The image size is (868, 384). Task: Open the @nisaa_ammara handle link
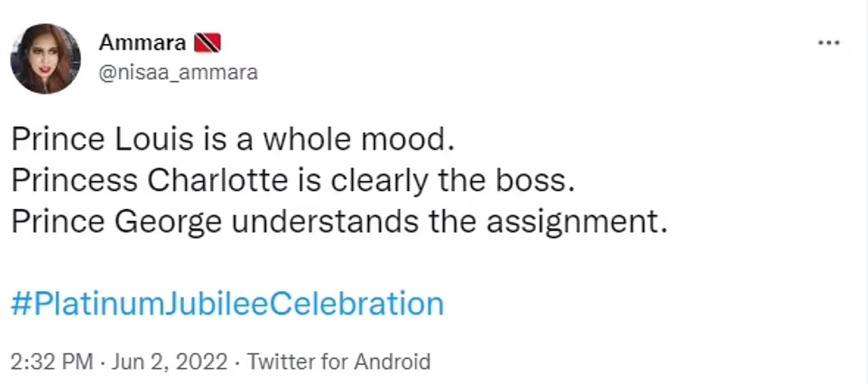(x=177, y=73)
